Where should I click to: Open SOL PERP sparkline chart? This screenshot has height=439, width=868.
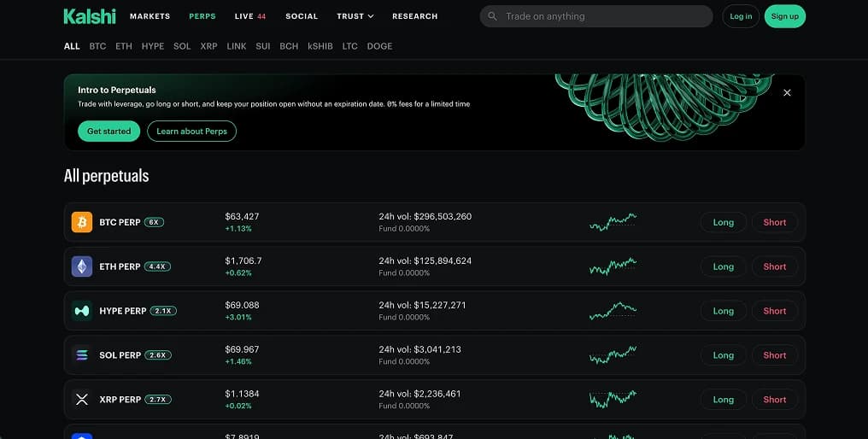pyautogui.click(x=613, y=354)
